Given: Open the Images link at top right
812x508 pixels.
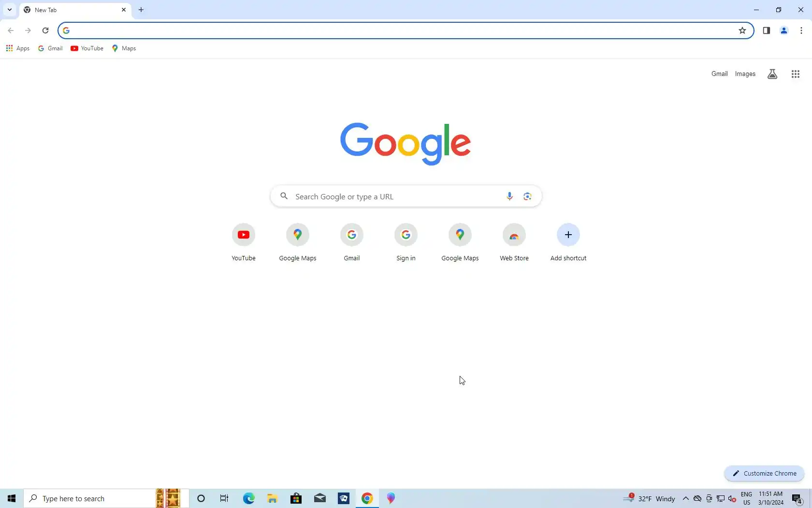Looking at the screenshot, I should [745, 74].
